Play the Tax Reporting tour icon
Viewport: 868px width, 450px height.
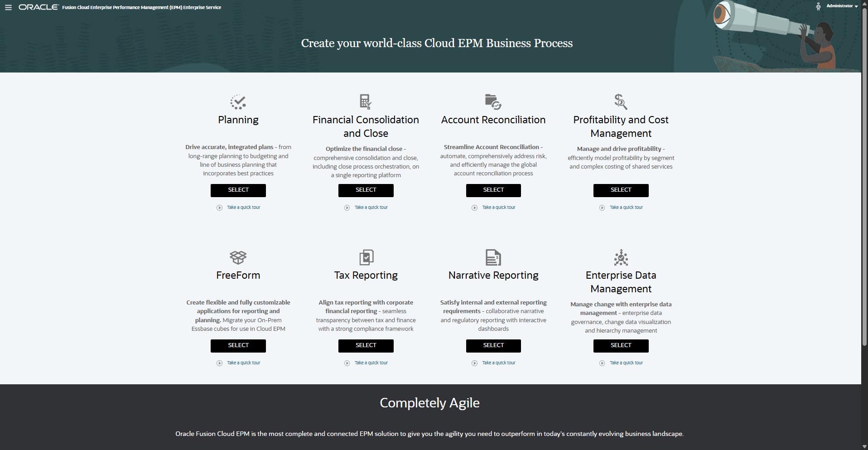pos(347,363)
